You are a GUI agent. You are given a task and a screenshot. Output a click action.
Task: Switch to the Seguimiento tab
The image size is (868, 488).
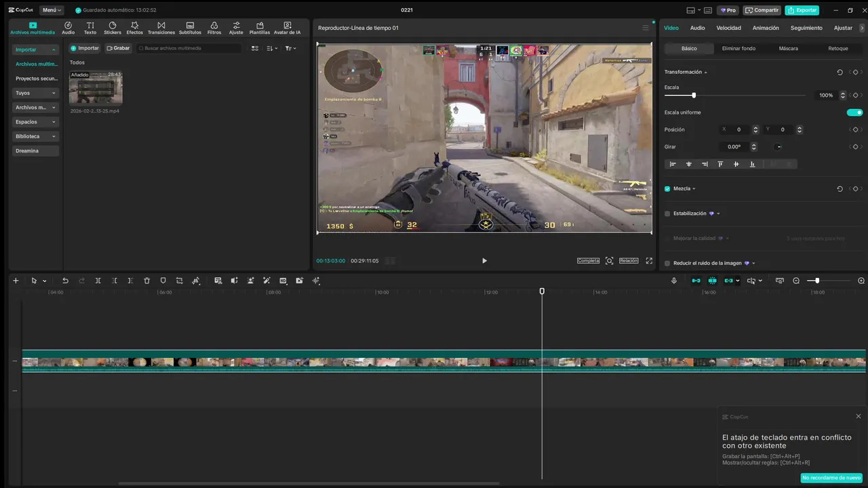pos(806,28)
